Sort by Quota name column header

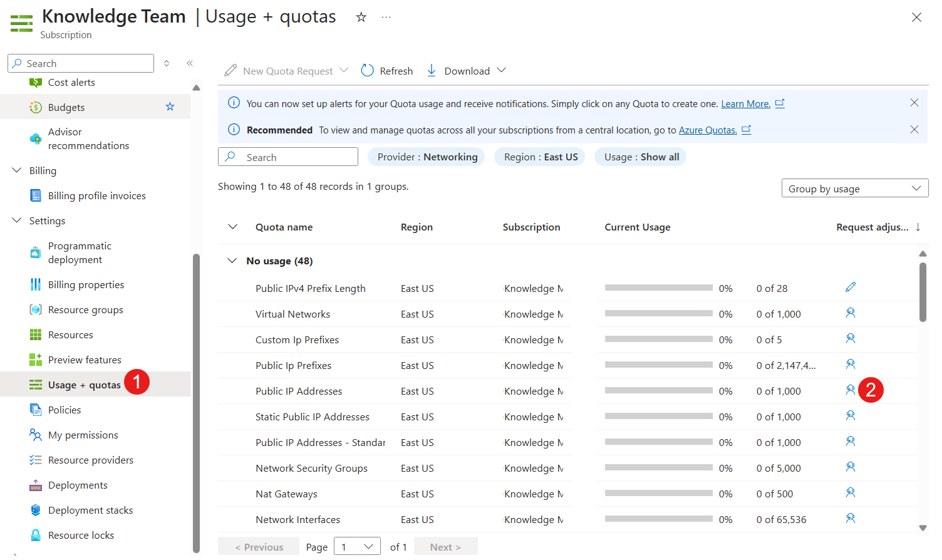[284, 227]
